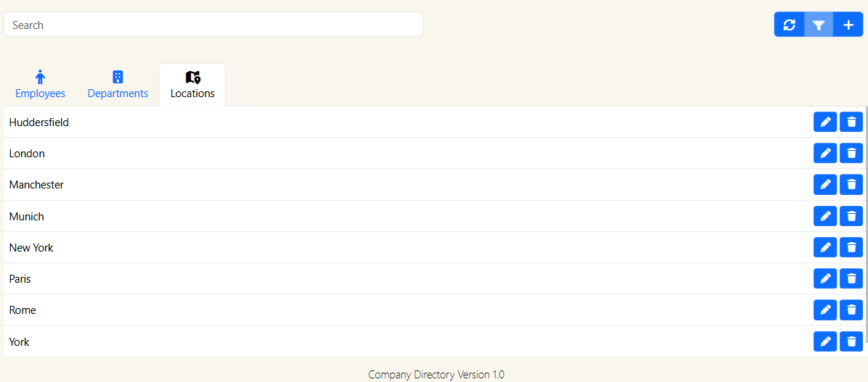Click the plus add button
Screen dimensions: 868x382
coord(848,25)
